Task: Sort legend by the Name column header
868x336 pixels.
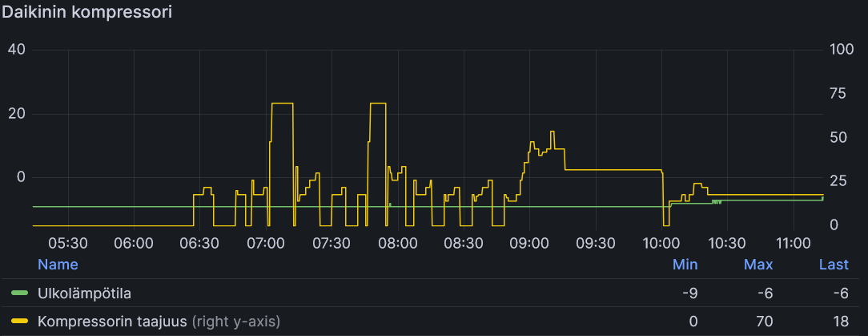Action: point(58,265)
